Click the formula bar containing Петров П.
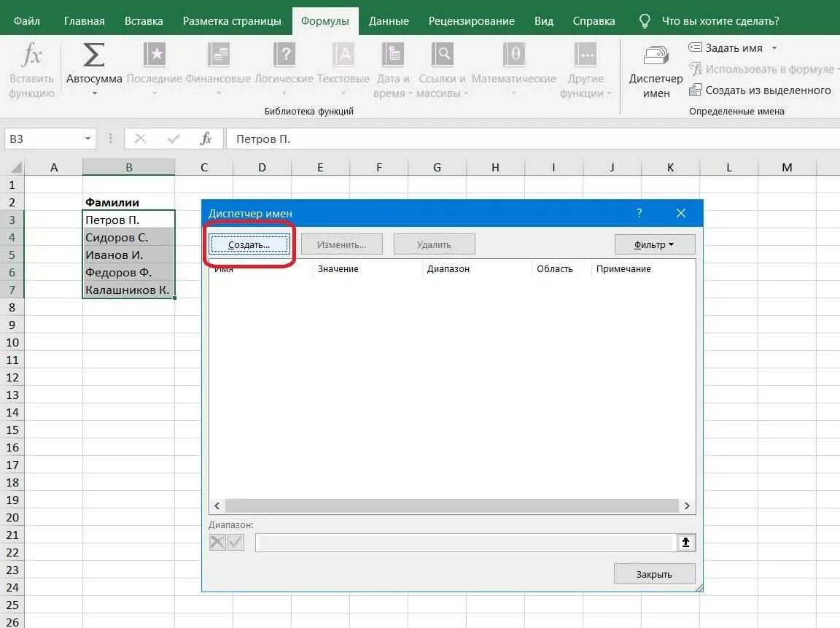Image resolution: width=840 pixels, height=628 pixels. click(x=532, y=139)
